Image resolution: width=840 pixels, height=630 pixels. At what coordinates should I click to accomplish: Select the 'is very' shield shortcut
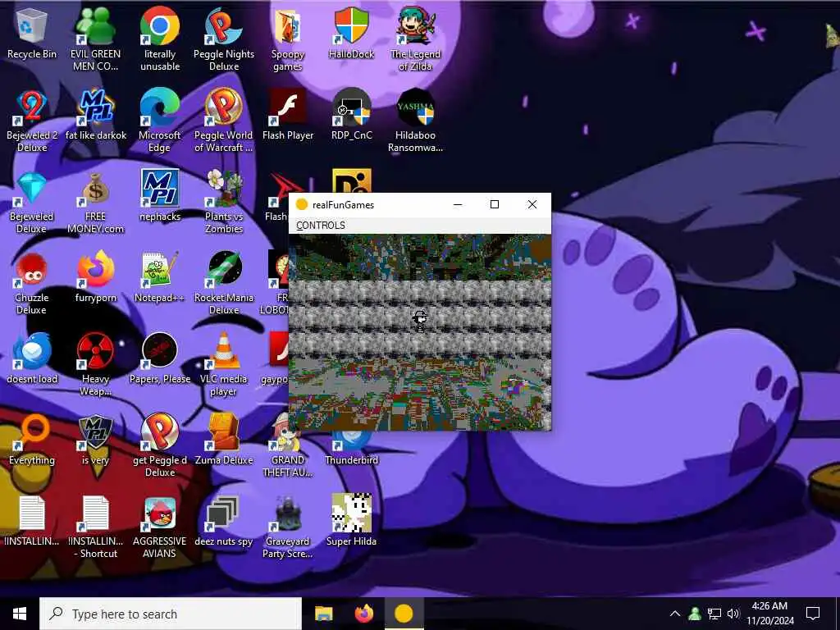95,441
